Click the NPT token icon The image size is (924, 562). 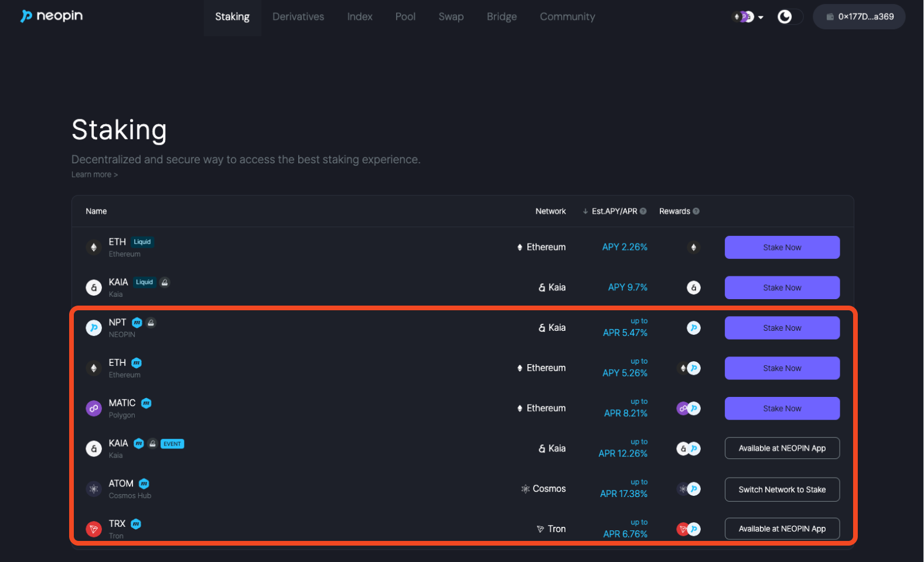(x=94, y=328)
